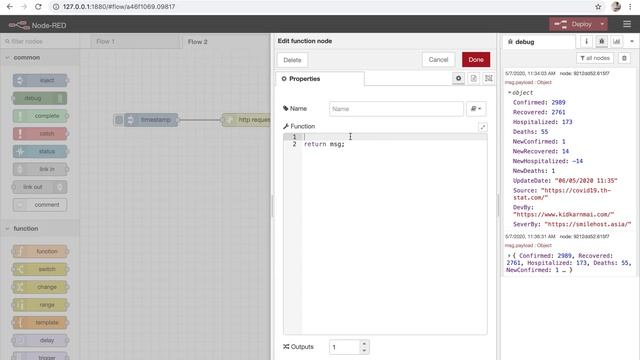Open the node properties gear tab
The image size is (640, 360).
point(458,78)
